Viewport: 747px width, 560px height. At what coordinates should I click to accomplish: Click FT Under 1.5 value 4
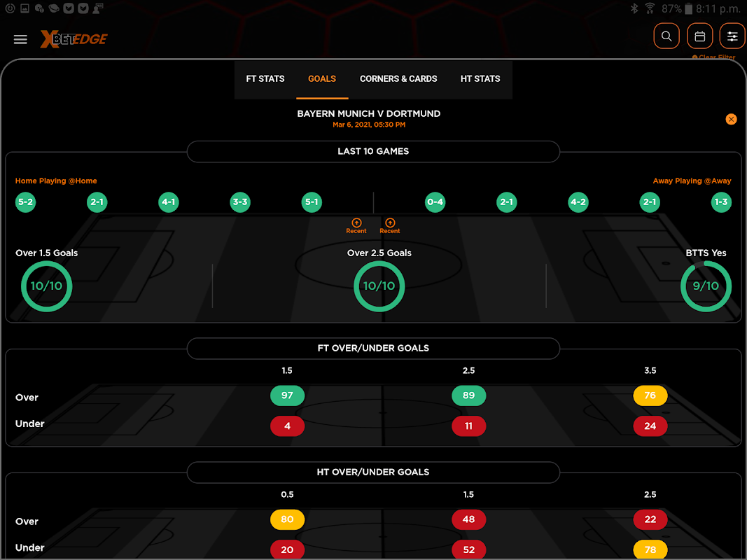coord(287,426)
